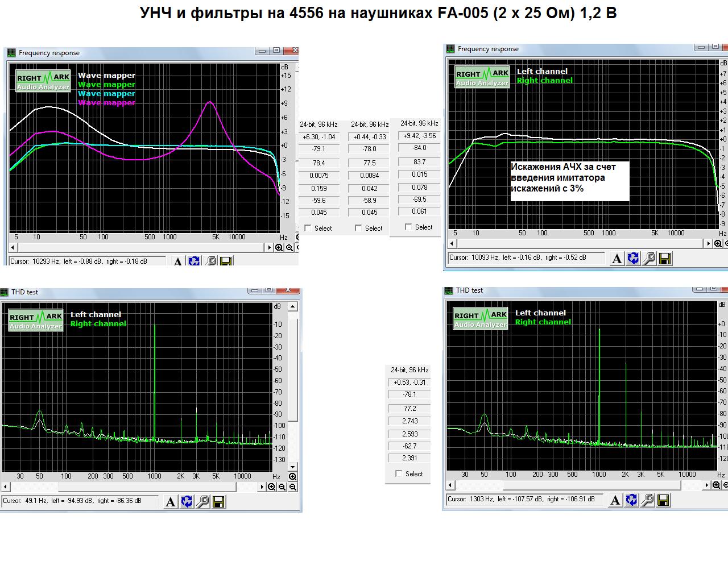Image resolution: width=728 pixels, height=582 pixels.
Task: Click the zoom-in magnifier beside the 49.1 Hz THD graph's Hz label
Action: tap(292, 477)
